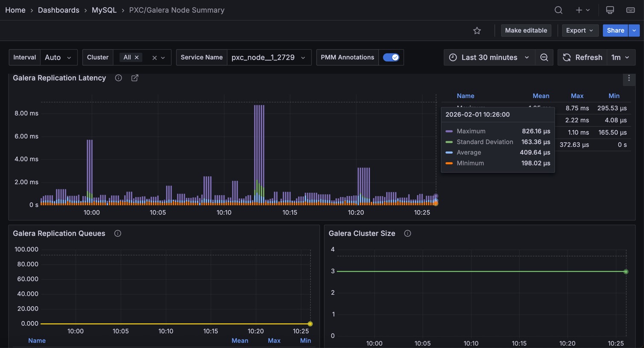Go to the MySQL breadcrumb
Viewport: 644px width, 348px height.
click(x=104, y=10)
